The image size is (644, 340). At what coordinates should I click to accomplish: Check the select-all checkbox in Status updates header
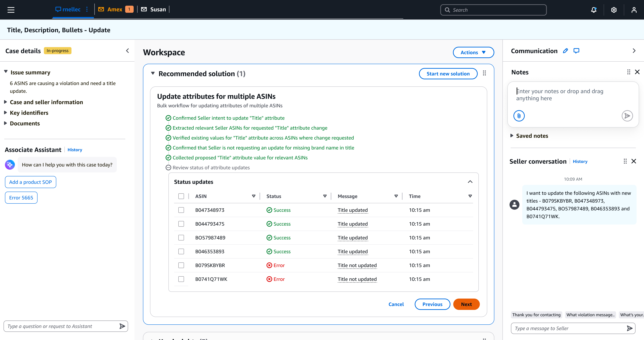coord(181,196)
